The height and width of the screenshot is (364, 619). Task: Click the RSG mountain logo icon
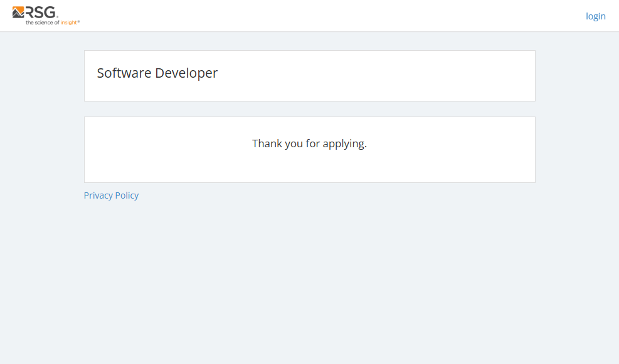coord(18,12)
